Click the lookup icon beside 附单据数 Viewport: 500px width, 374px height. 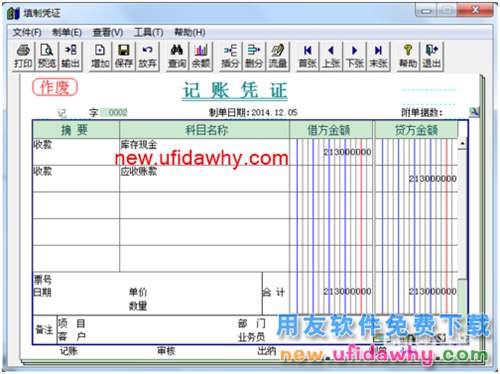coord(474,112)
